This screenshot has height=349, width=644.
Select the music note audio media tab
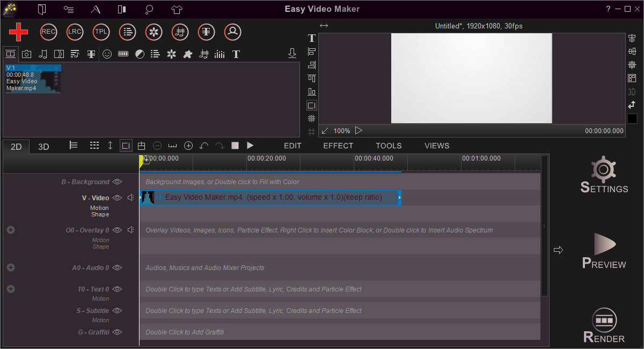[x=43, y=54]
